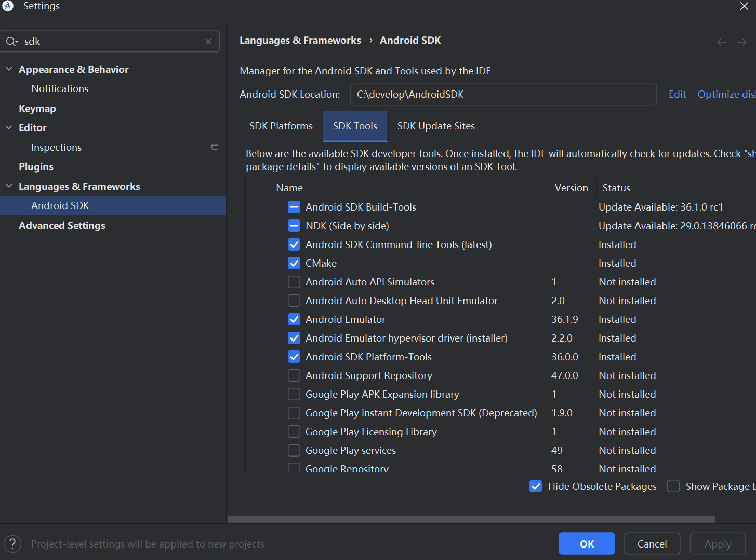Uncheck Android SDK Platform-Tools checkbox
Screen dimensions: 756x560
(294, 357)
